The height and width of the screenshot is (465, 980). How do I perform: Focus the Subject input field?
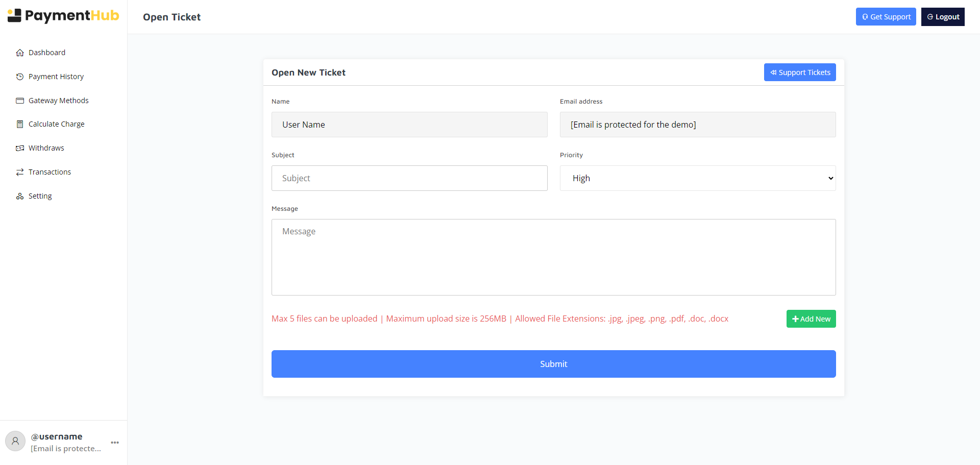click(409, 178)
